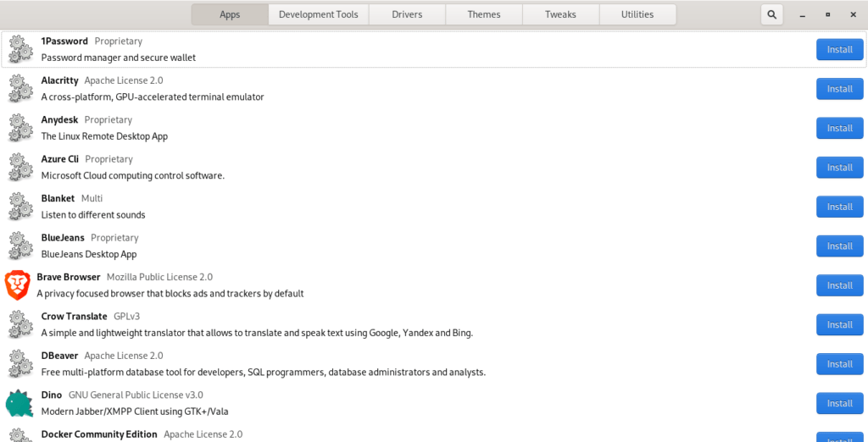Click the Brave Browser lion icon
This screenshot has width=868, height=442.
(x=18, y=285)
